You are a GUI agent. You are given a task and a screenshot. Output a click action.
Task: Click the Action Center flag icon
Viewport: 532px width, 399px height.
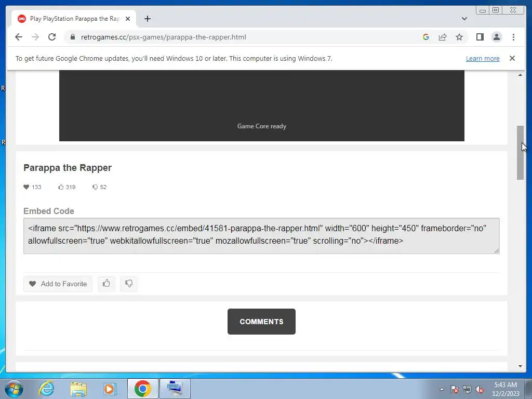[x=454, y=389]
